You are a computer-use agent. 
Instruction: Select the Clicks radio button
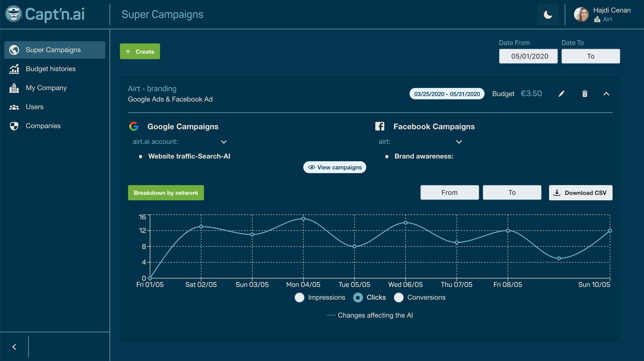pos(358,298)
